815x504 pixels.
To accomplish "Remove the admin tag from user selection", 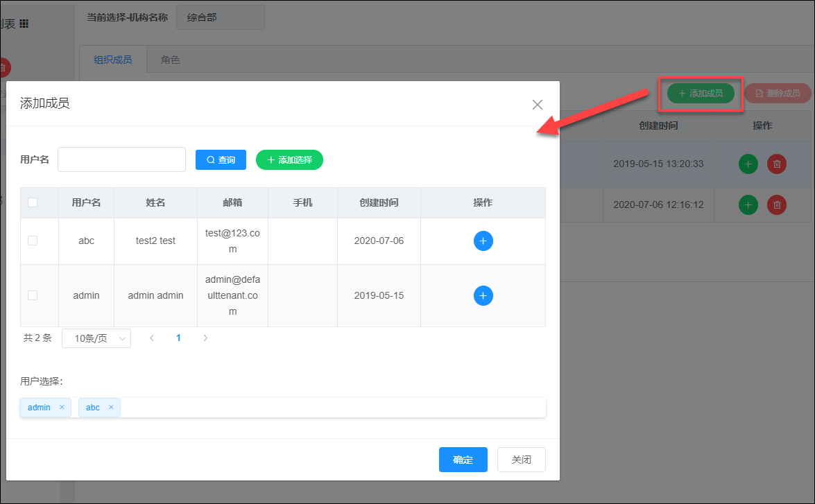I will [62, 408].
